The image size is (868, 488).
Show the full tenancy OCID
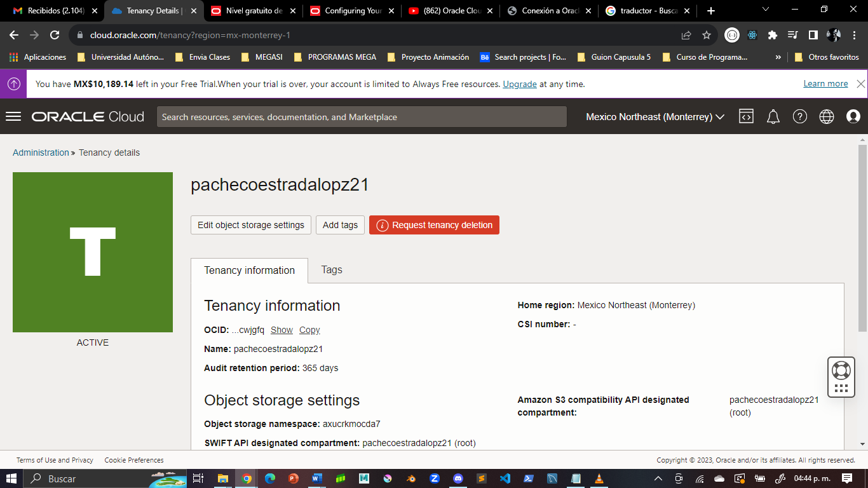281,330
